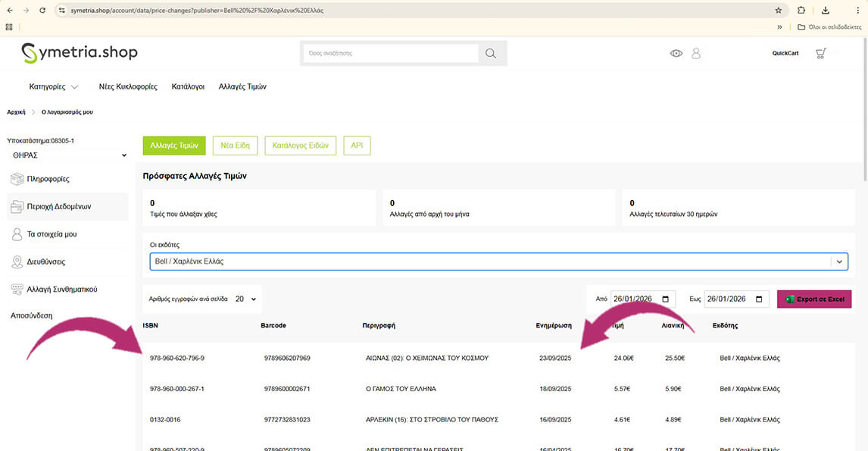The height and width of the screenshot is (451, 868).
Task: Open the user account profile icon
Action: tap(696, 53)
